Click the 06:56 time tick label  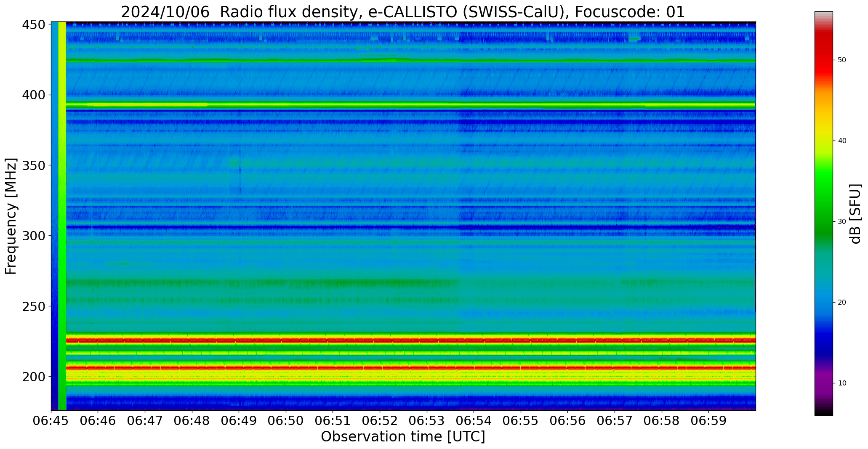pyautogui.click(x=567, y=421)
